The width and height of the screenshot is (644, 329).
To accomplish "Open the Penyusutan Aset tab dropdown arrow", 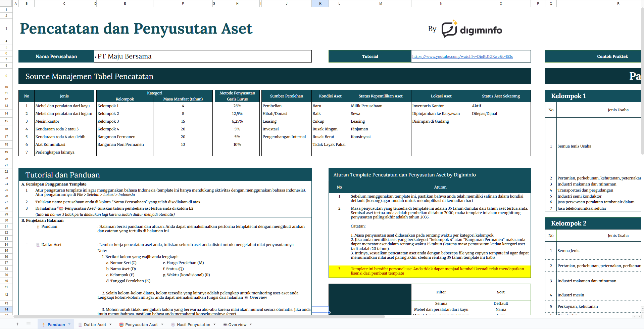I will point(162,324).
